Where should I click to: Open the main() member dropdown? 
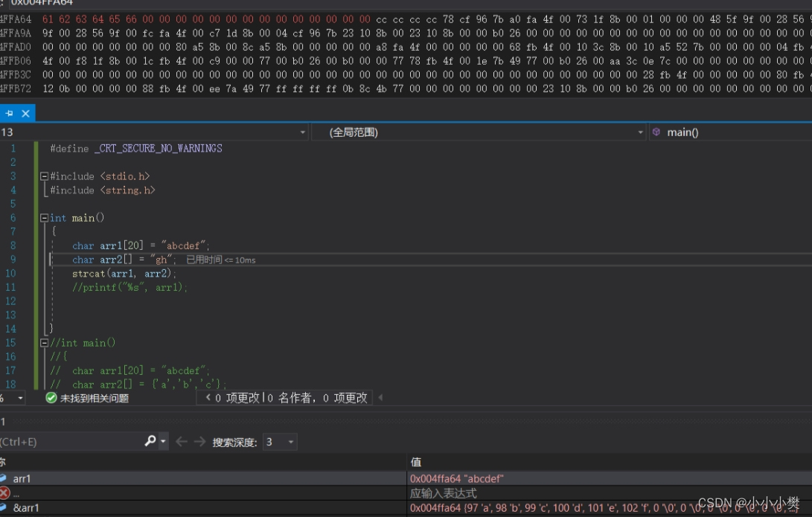point(730,132)
